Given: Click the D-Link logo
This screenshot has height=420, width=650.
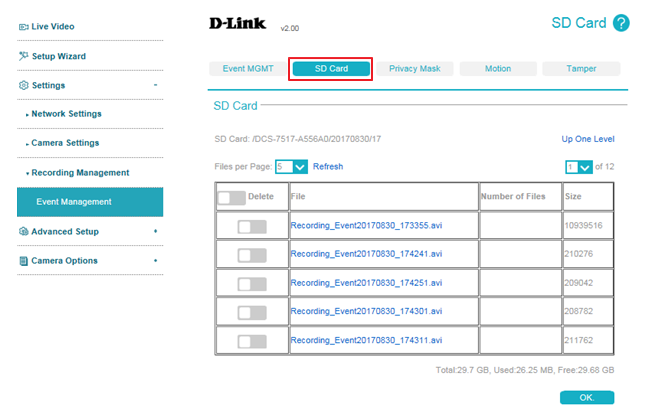Looking at the screenshot, I should [x=238, y=24].
